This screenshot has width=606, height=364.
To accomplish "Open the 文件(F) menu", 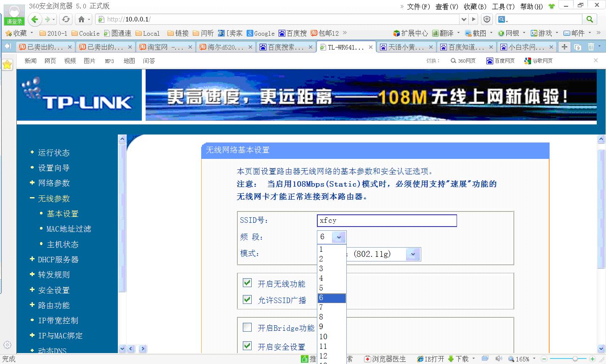I will [x=418, y=6].
